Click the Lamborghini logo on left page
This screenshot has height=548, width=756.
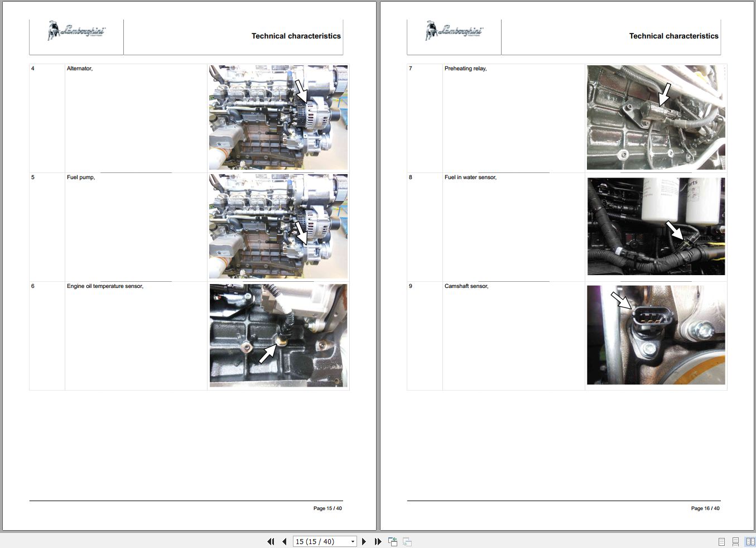coord(76,31)
